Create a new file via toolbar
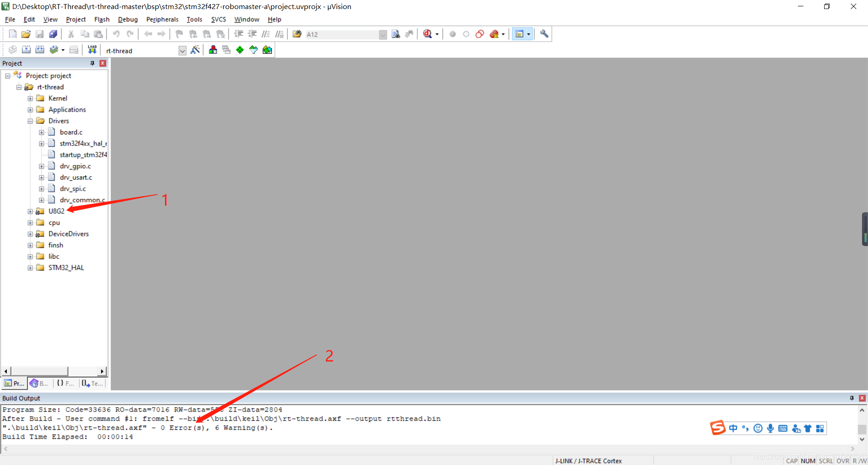 pos(13,34)
